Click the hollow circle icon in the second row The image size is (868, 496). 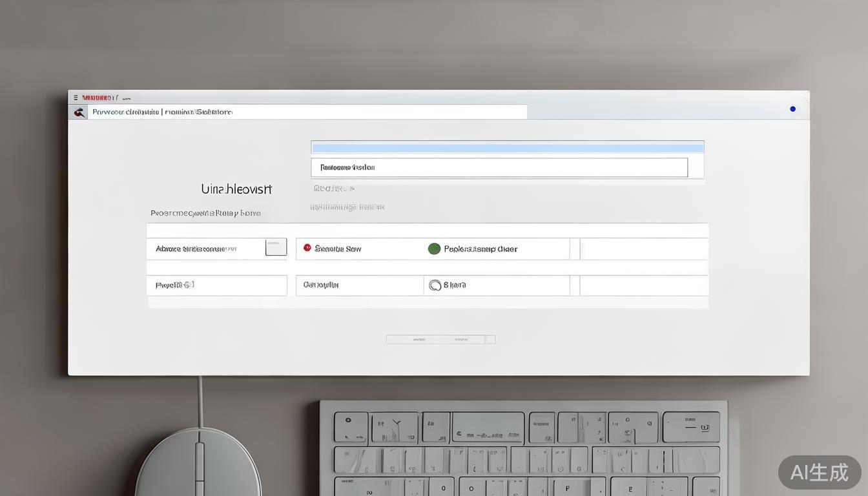click(x=435, y=285)
